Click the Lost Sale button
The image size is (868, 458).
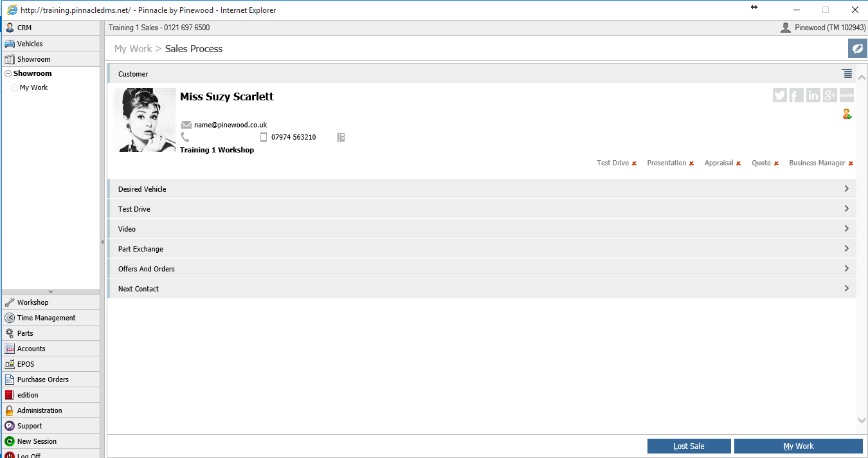[x=689, y=446]
